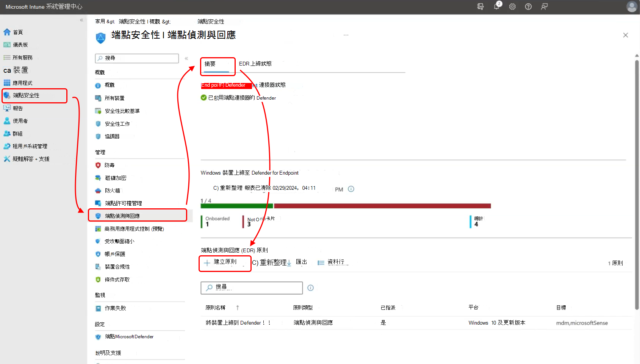
Task: Open the Cloud Shell icon in header
Action: pyautogui.click(x=480, y=6)
